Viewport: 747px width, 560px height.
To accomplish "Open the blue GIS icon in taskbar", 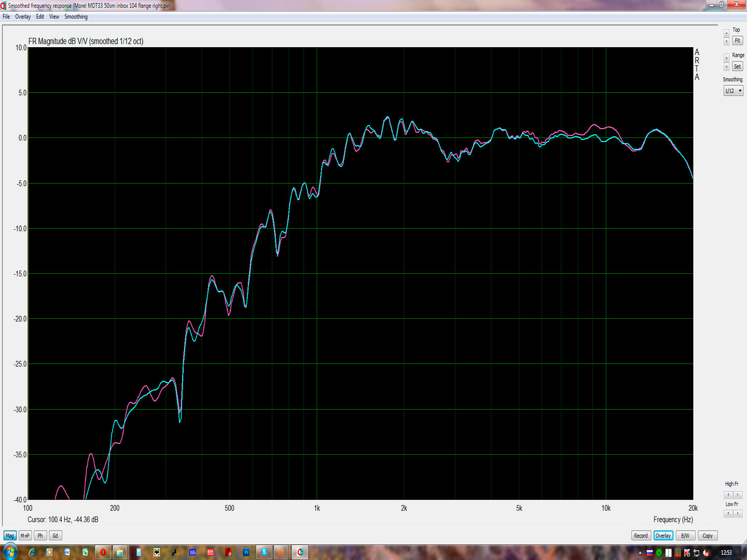I will (x=192, y=552).
